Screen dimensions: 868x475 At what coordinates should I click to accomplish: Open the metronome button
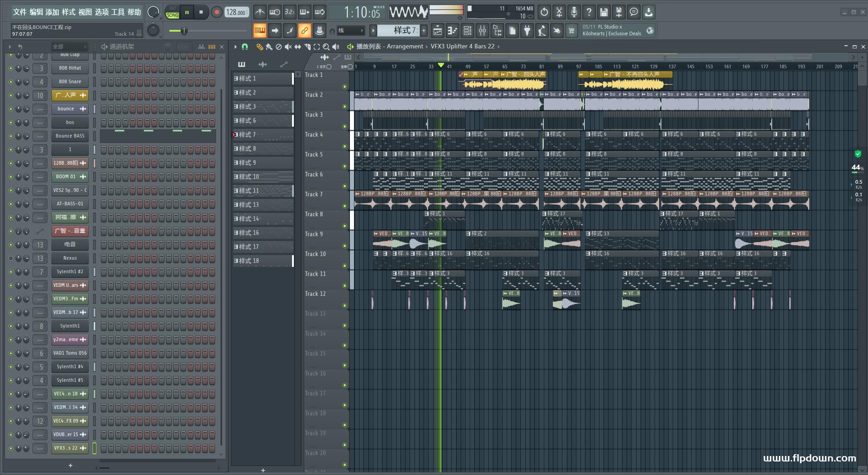coord(260,12)
